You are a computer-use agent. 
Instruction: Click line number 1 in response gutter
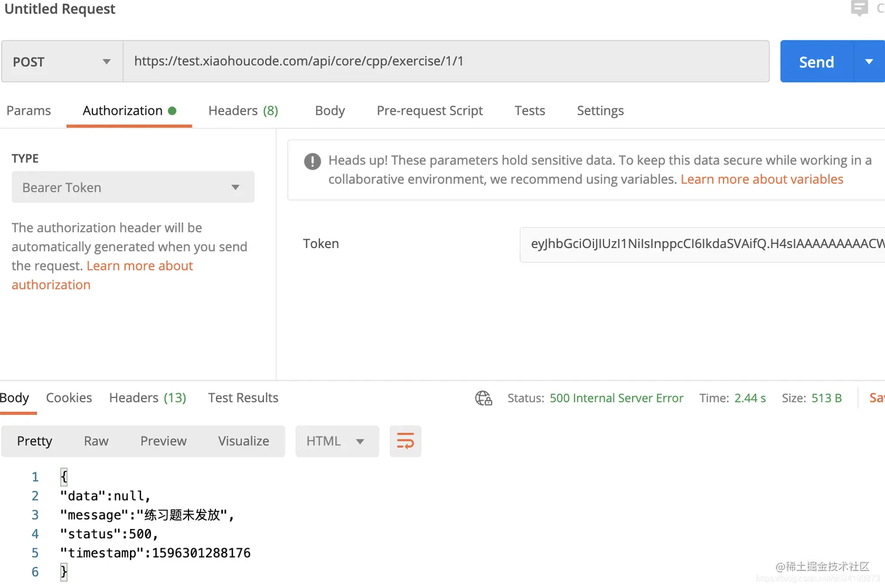[35, 477]
